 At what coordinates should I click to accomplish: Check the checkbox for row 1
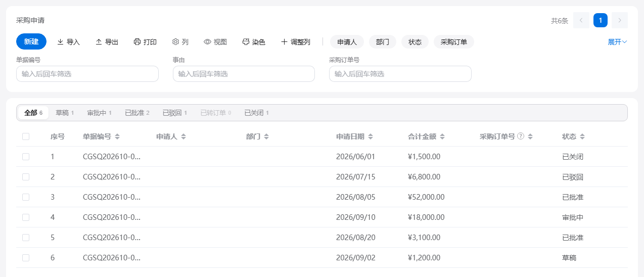pyautogui.click(x=26, y=157)
